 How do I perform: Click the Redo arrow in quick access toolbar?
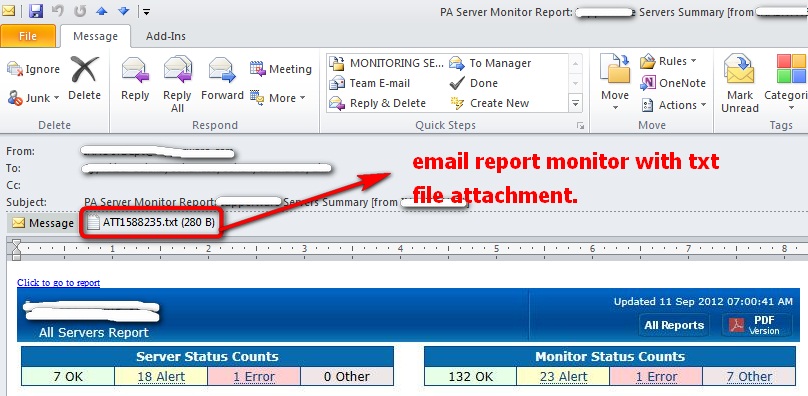[x=80, y=11]
